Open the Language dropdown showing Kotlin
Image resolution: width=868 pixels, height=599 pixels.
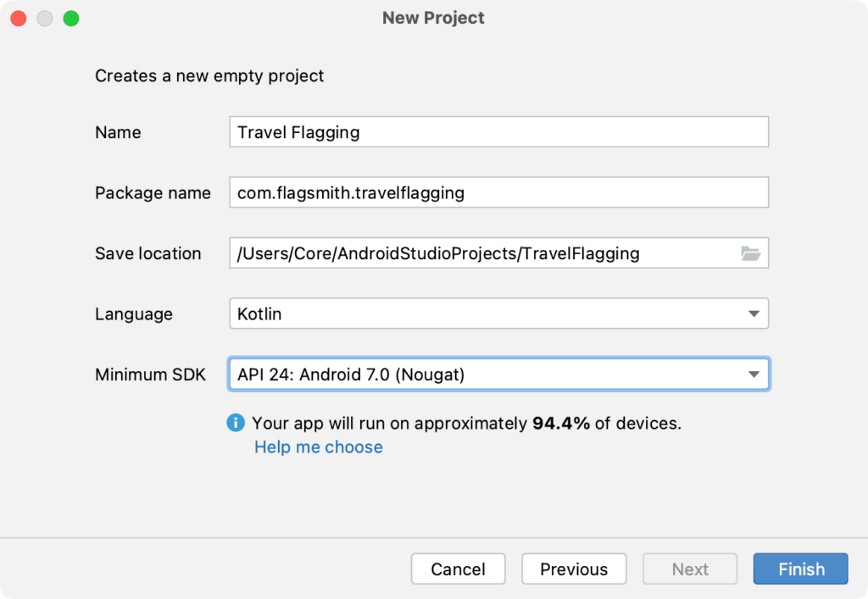pyautogui.click(x=498, y=313)
